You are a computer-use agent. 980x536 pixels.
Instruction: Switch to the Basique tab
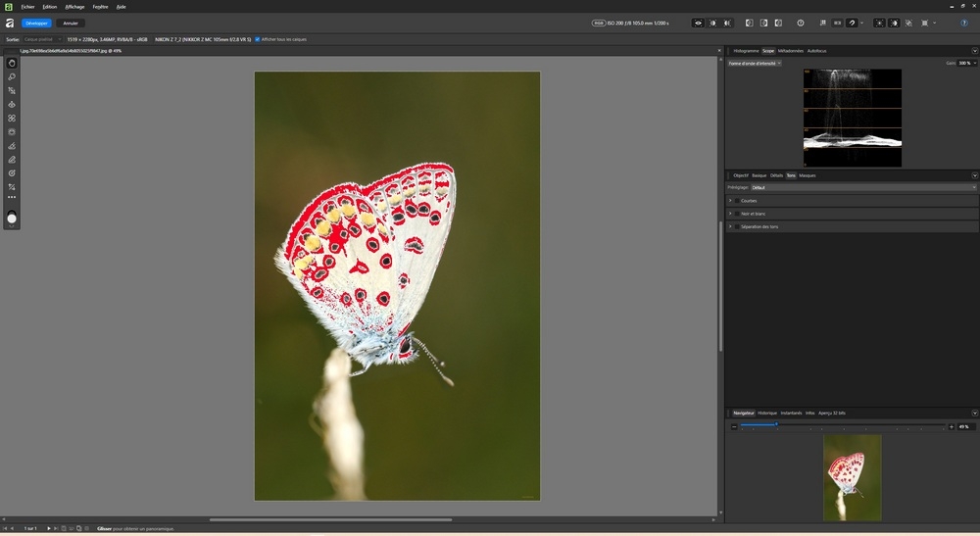point(759,175)
